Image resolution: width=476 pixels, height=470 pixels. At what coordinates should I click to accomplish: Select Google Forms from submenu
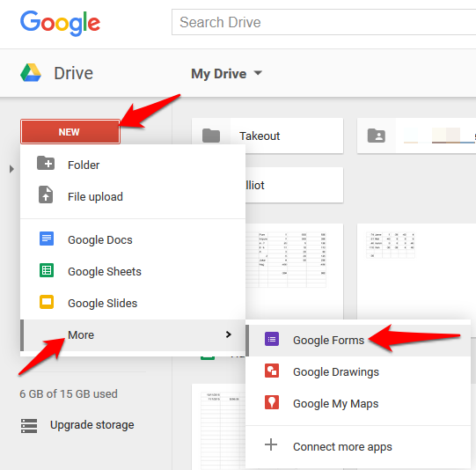[x=358, y=340]
